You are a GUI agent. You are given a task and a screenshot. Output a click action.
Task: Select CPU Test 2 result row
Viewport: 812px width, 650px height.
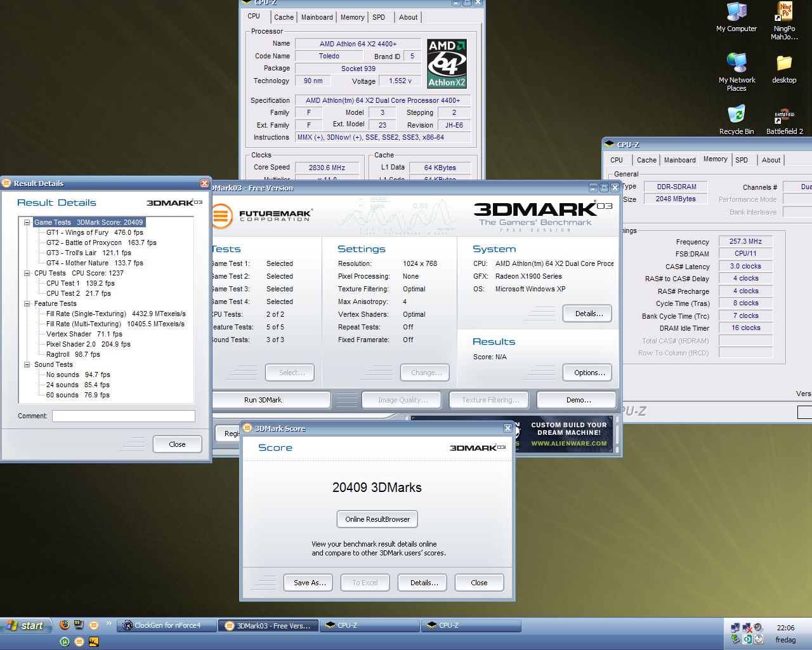tap(79, 293)
